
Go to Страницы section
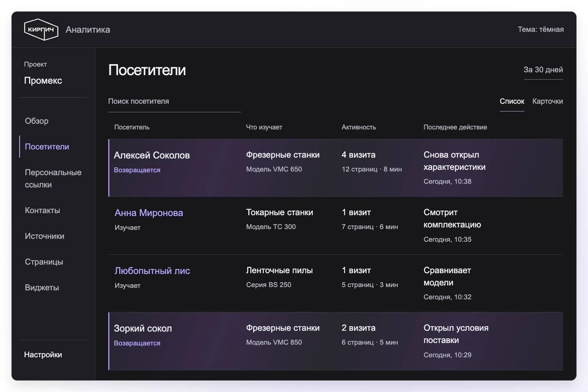(44, 262)
